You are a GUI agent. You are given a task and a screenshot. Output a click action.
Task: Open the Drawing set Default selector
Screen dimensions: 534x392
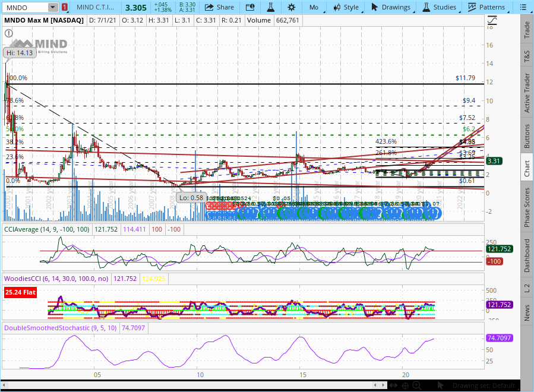[484, 385]
